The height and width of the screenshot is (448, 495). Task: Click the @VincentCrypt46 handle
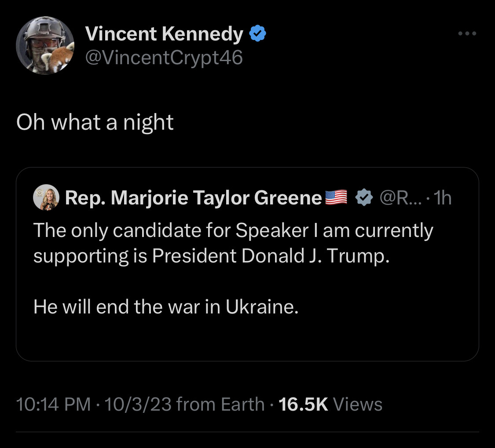[x=163, y=58]
